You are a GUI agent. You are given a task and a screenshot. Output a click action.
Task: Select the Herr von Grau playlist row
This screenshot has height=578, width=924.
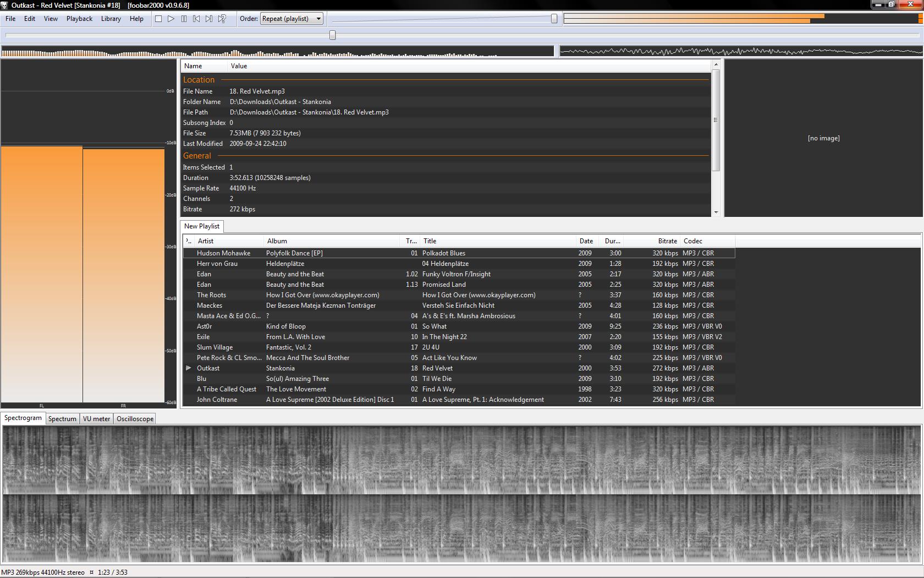(x=459, y=264)
